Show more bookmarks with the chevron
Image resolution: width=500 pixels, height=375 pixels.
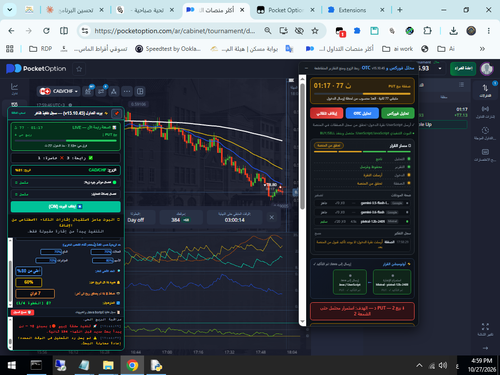tap(482, 49)
